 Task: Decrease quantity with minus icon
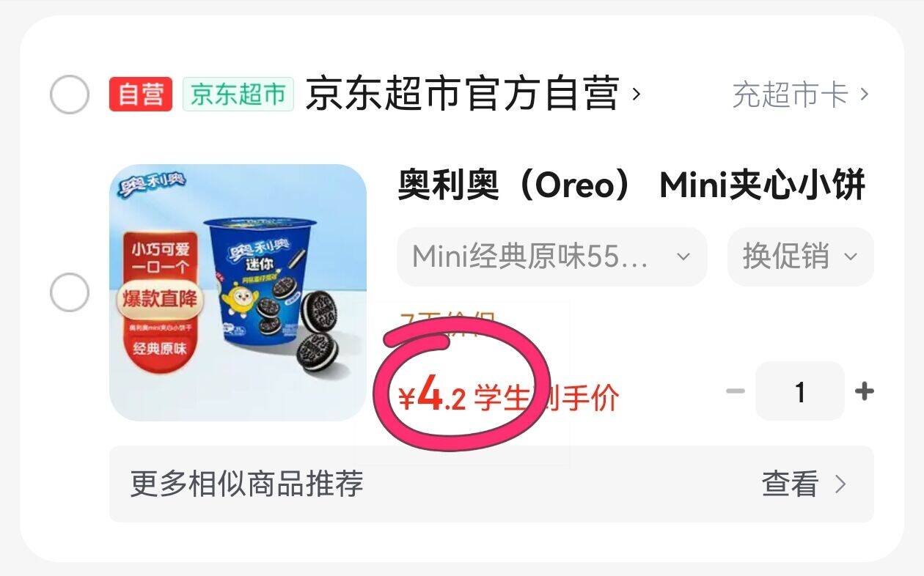point(736,391)
